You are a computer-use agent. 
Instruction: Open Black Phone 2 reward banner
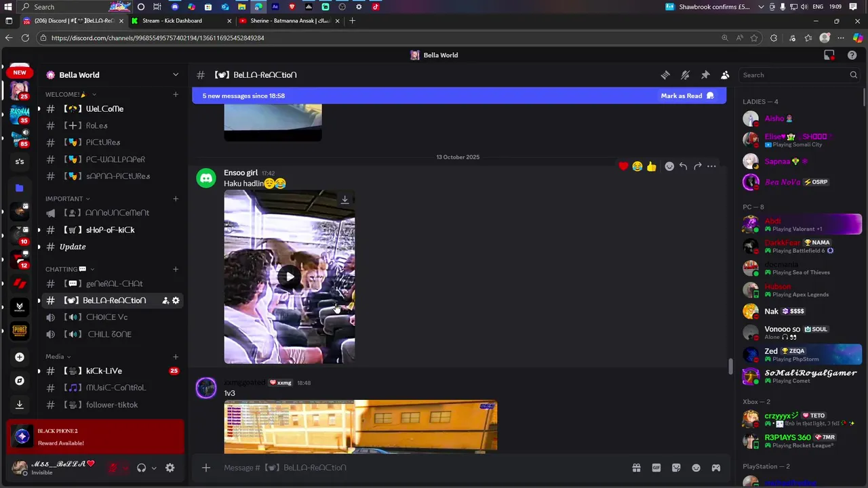(x=96, y=437)
